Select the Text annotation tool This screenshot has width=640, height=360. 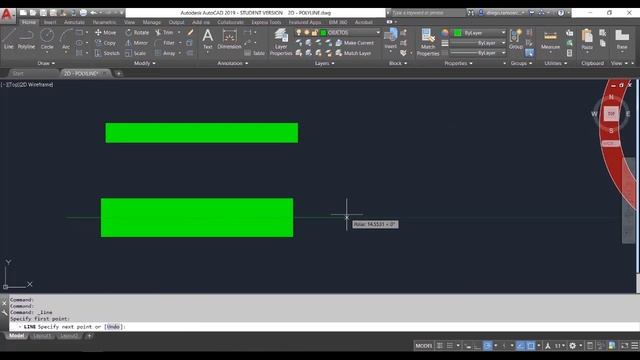coord(208,39)
